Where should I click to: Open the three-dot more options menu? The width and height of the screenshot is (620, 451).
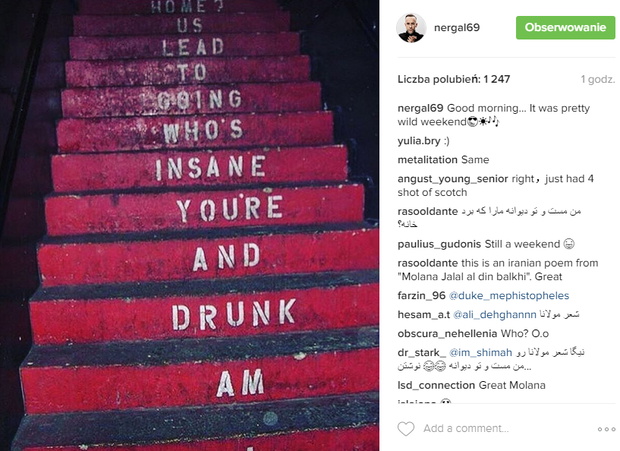coord(606,429)
